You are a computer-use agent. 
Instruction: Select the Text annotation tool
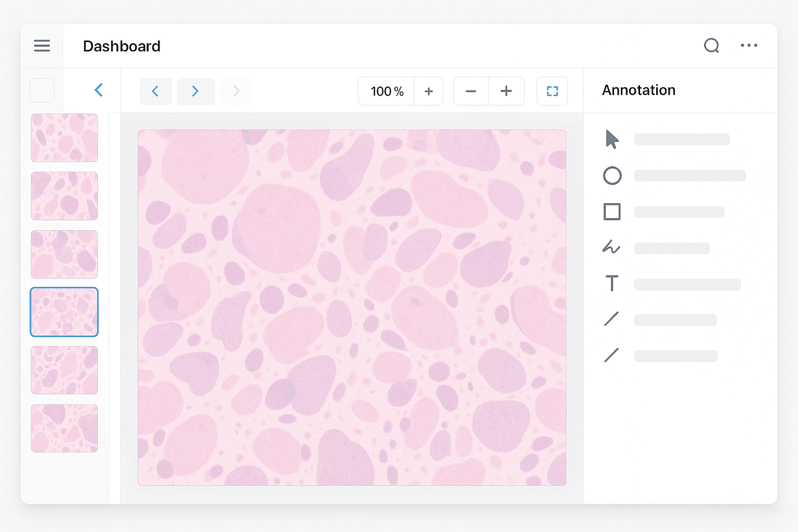612,284
